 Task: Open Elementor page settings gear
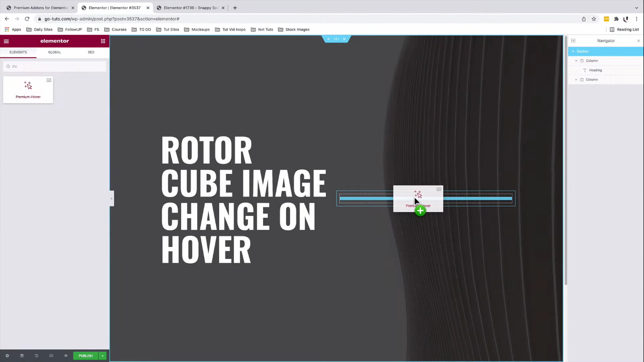coord(7,356)
